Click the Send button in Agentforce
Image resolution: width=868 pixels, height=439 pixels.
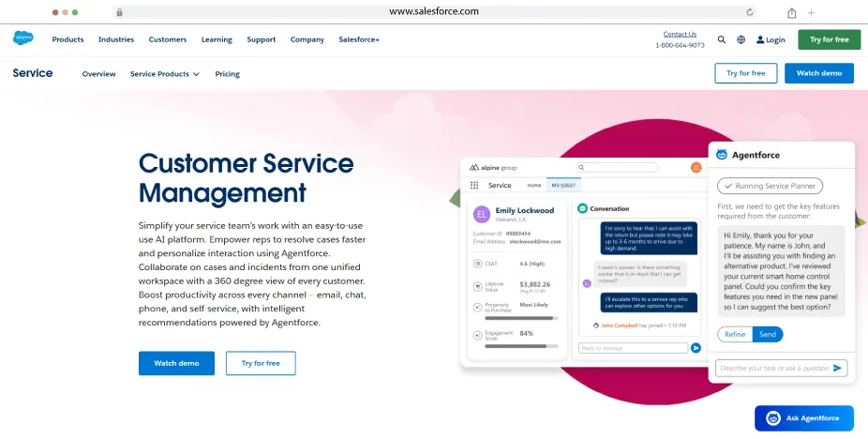pos(768,334)
